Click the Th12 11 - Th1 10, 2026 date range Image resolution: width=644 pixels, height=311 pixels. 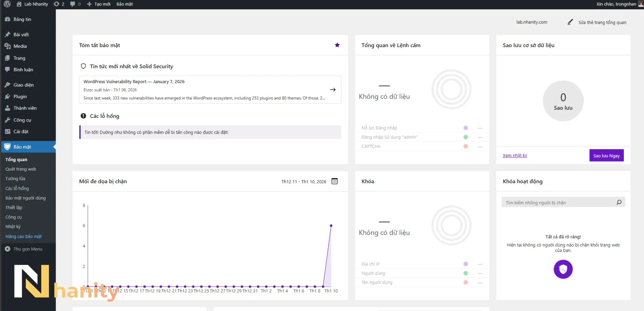304,182
